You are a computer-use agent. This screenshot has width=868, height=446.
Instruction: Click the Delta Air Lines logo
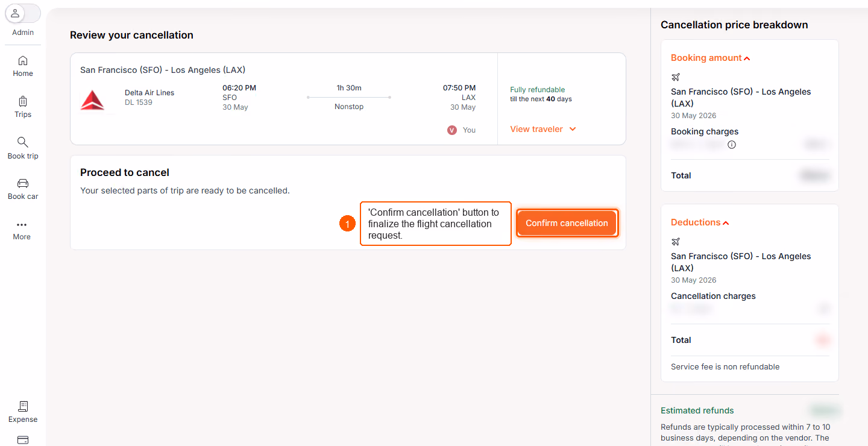93,100
